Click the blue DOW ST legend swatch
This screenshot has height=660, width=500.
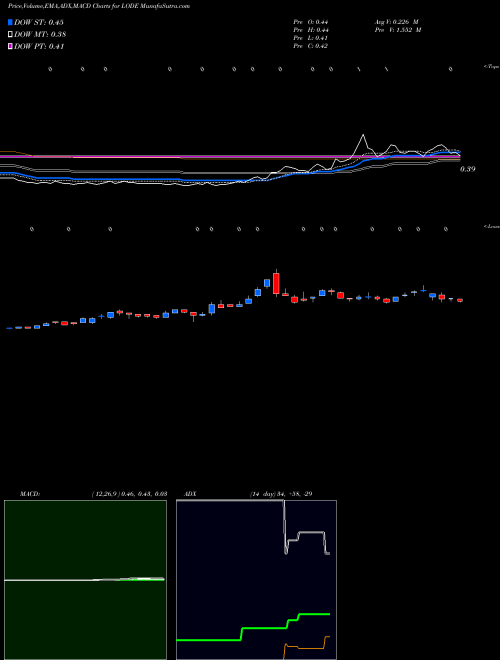[11, 22]
